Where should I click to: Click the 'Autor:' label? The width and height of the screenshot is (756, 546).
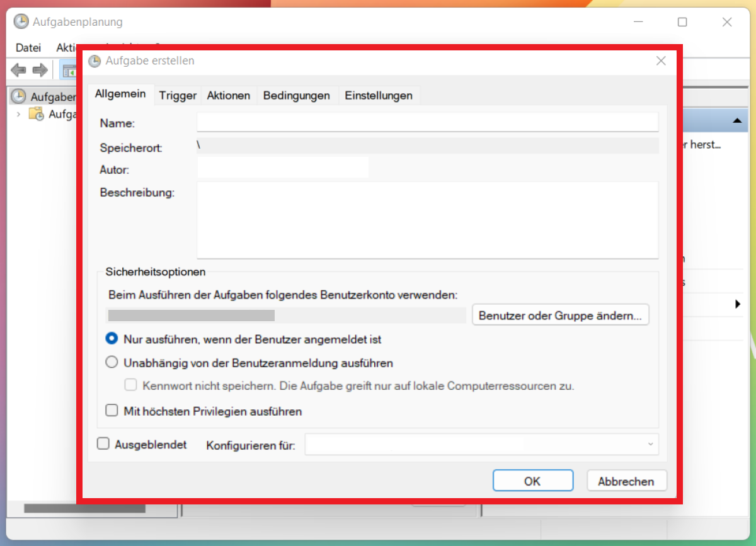[114, 169]
